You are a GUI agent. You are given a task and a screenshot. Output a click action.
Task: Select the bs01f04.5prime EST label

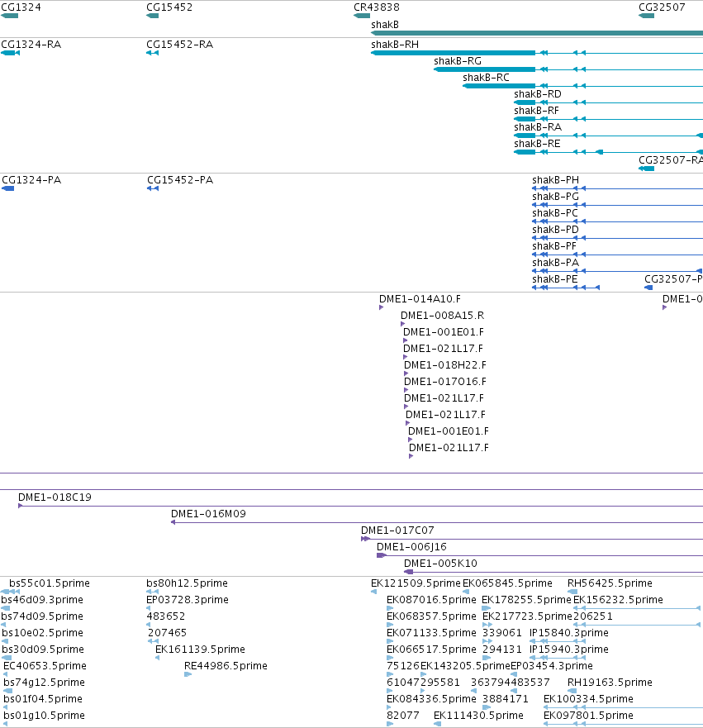(43, 699)
